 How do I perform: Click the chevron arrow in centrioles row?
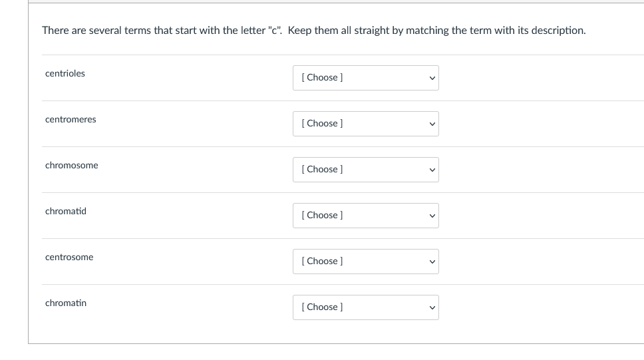click(432, 78)
